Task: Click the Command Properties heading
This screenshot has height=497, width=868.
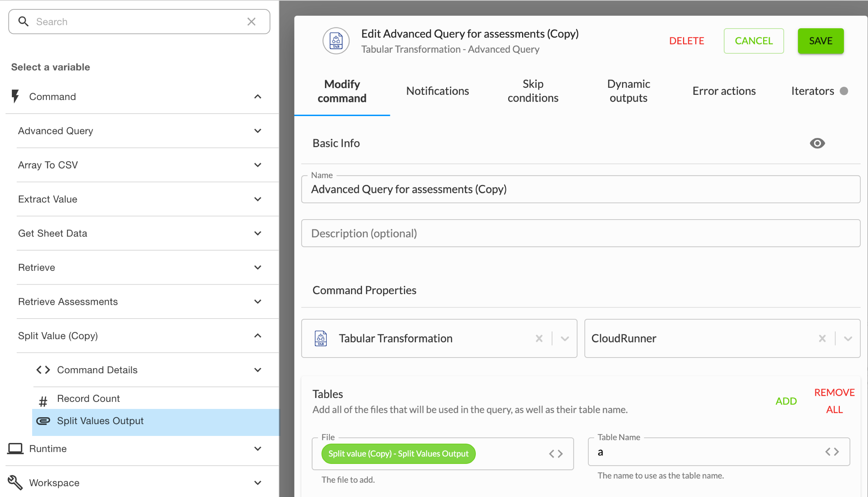Action: pos(364,291)
